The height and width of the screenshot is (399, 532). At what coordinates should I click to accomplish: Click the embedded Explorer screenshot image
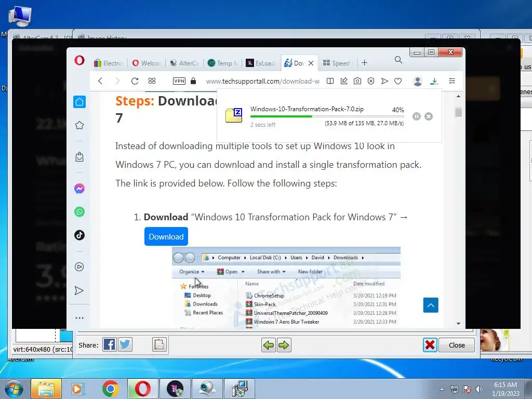coord(286,288)
